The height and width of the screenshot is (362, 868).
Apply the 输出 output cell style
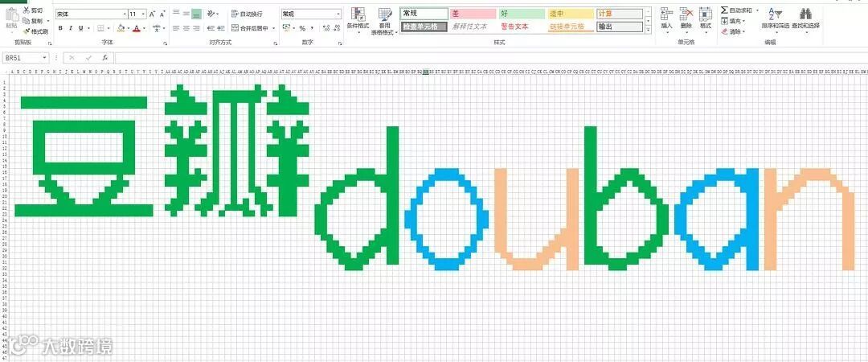tap(620, 26)
